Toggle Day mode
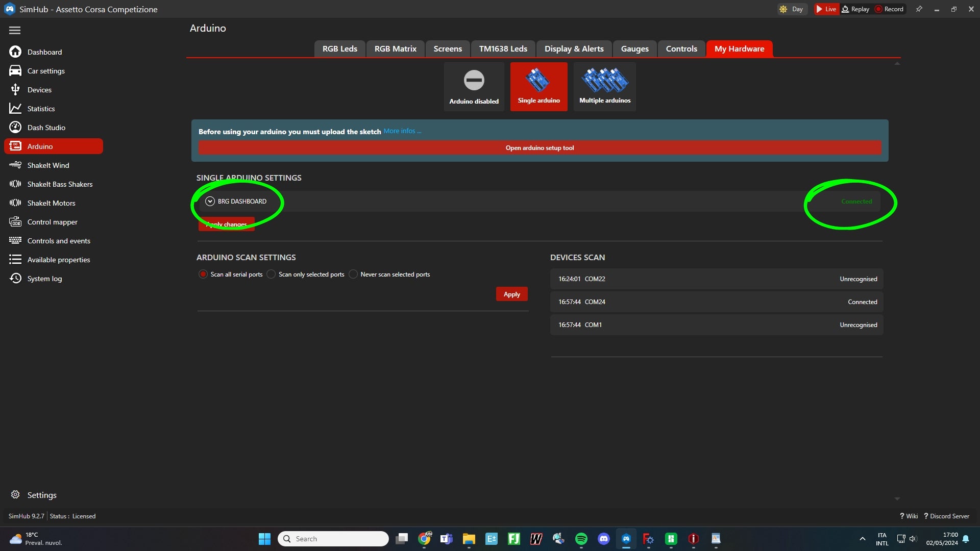 pyautogui.click(x=792, y=9)
